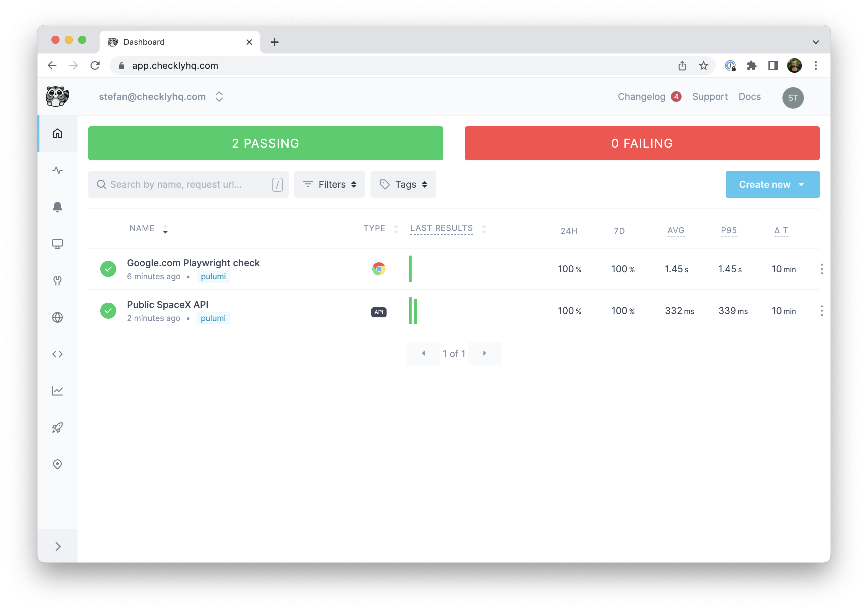Open the pulumi tag on Google.com Playwright check
Image resolution: width=868 pixels, height=612 pixels.
213,276
